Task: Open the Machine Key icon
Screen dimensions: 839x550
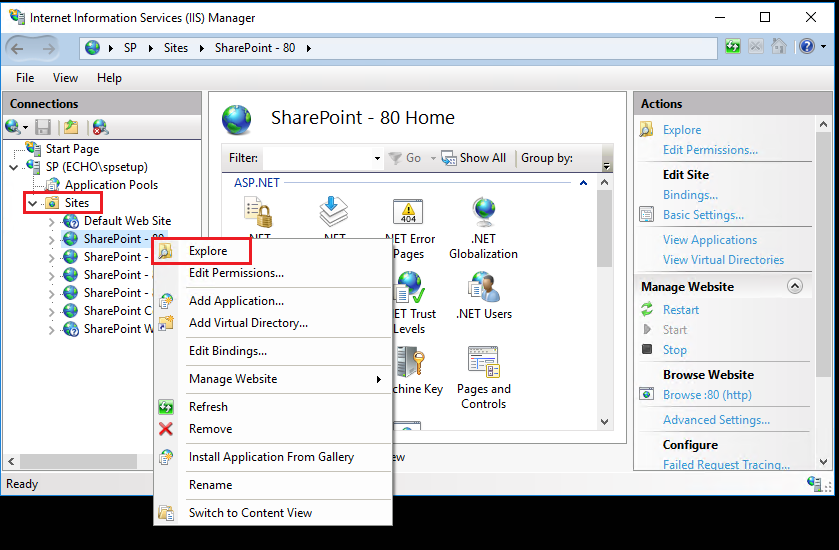Action: pyautogui.click(x=410, y=362)
